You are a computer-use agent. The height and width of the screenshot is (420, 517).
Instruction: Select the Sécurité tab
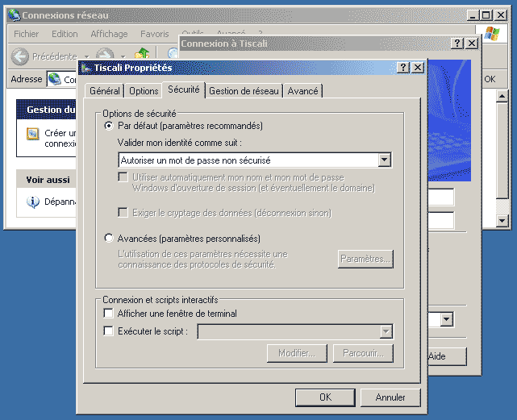pos(184,89)
